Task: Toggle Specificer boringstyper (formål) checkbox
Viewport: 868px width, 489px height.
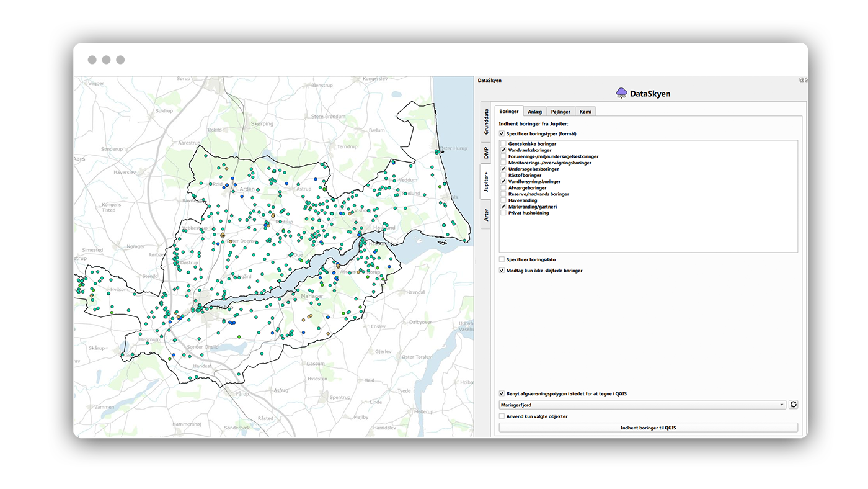Action: [502, 133]
